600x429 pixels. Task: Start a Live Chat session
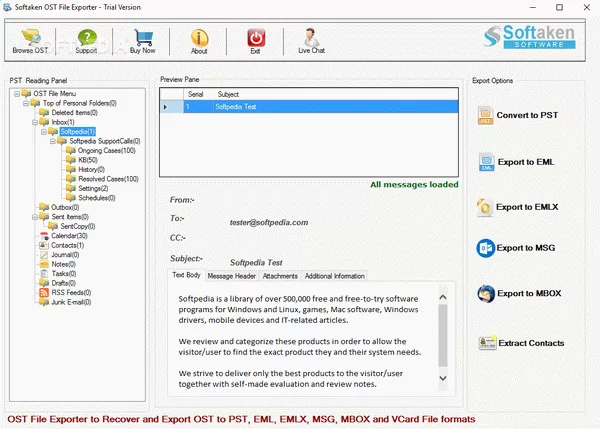[311, 41]
